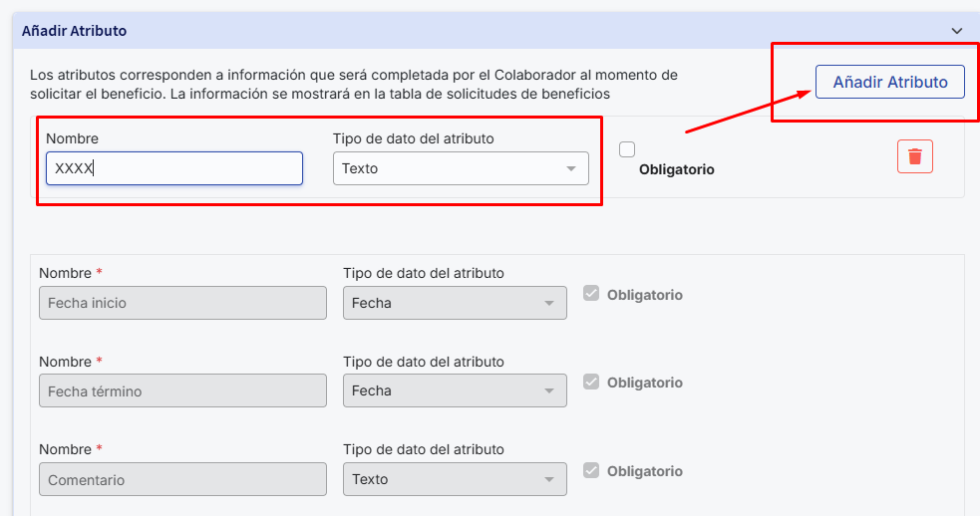Click the Obligatorio label beside XXXX attribute
Screen dimensions: 980x516
click(676, 170)
